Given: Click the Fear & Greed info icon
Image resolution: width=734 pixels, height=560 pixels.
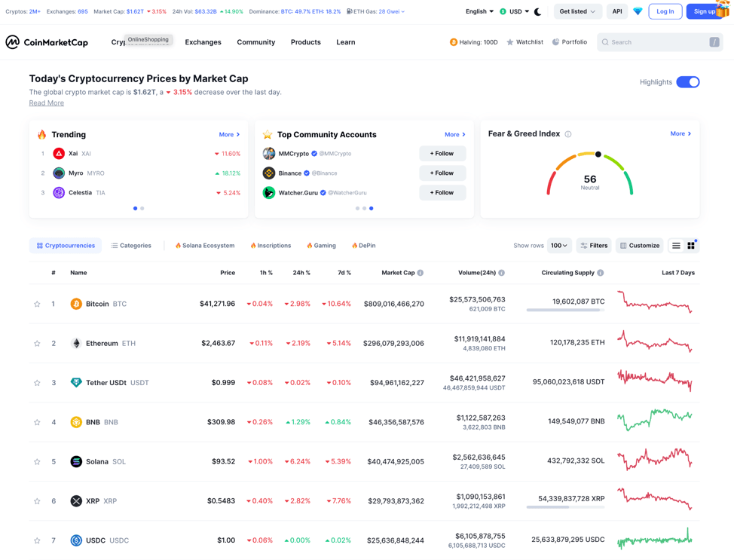Looking at the screenshot, I should tap(568, 134).
